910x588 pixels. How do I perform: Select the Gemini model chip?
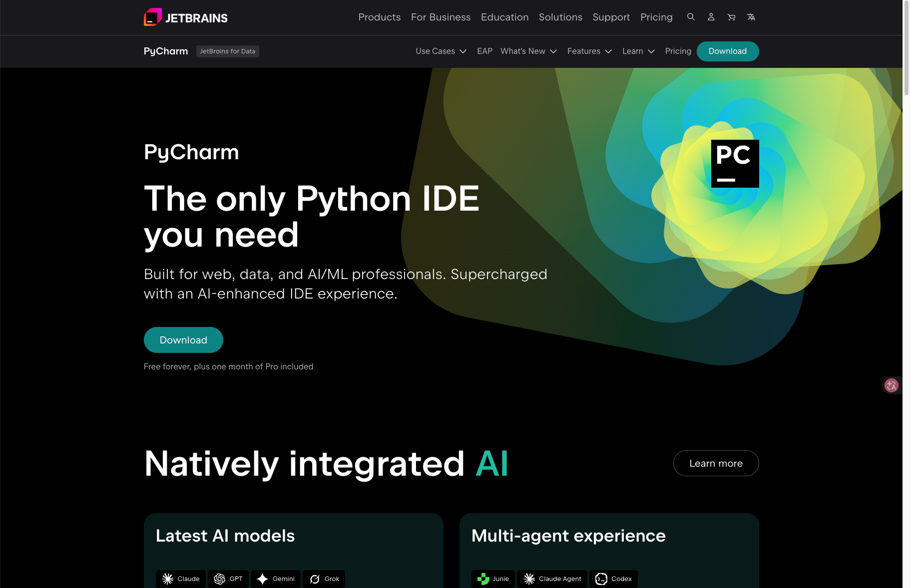(276, 579)
